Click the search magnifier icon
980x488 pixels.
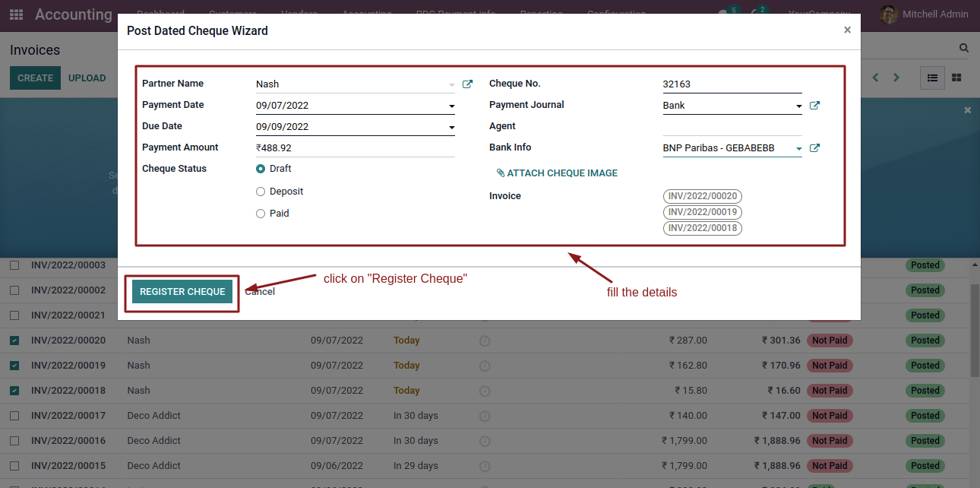coord(964,48)
